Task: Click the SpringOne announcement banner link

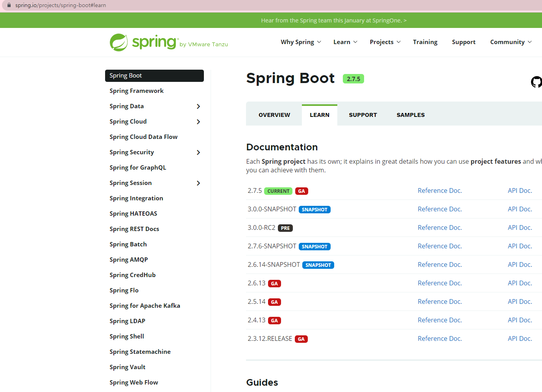Action: click(334, 20)
